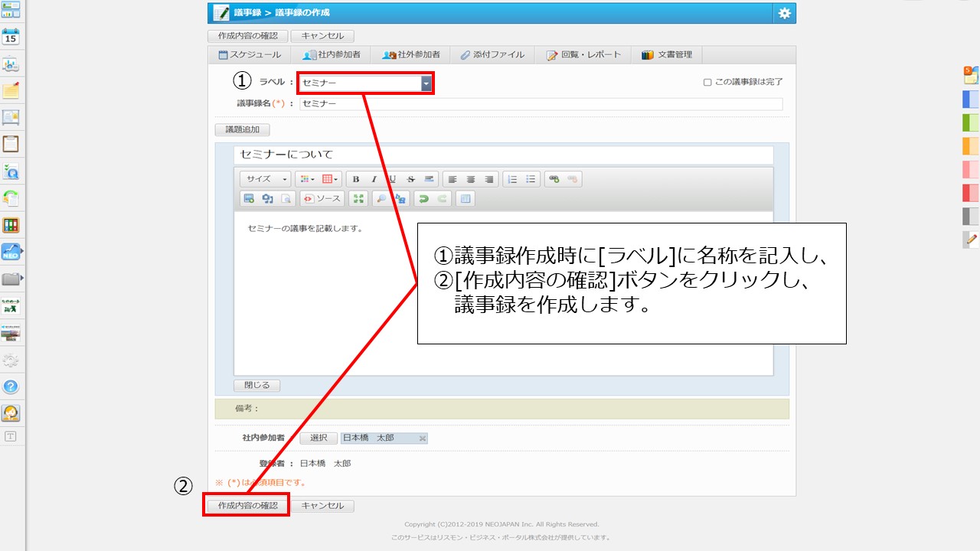This screenshot has width=980, height=551.
Task: Open the 社外参加者 tab
Action: click(x=411, y=55)
